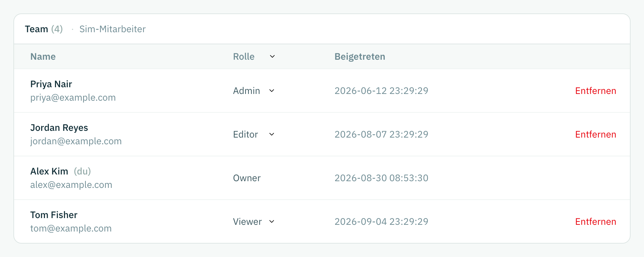Screen dimensions: 644x257
Task: Select Tom Fisher's name
Action: point(54,215)
